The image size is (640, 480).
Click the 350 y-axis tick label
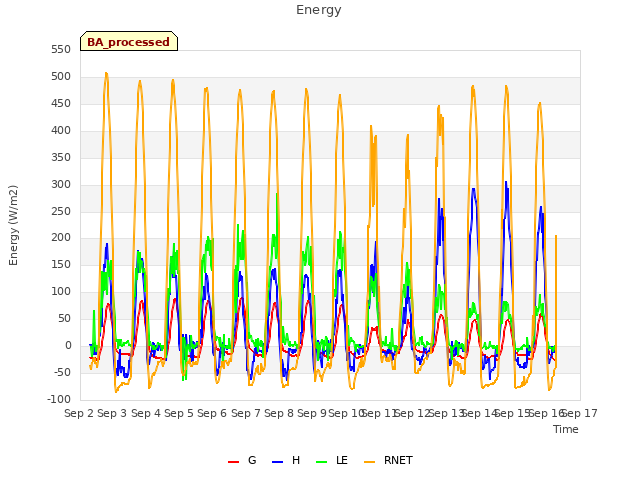(61, 157)
